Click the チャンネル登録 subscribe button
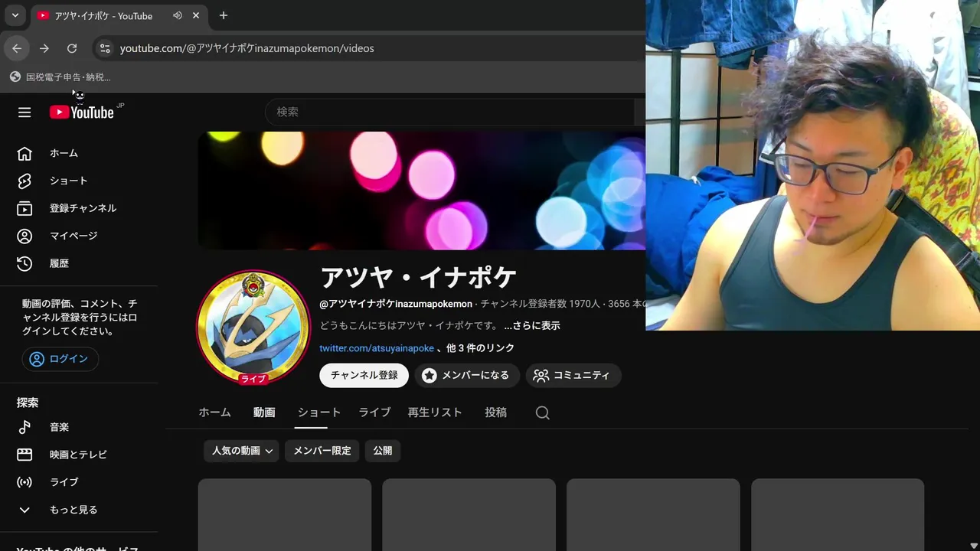This screenshot has height=551, width=980. pyautogui.click(x=364, y=375)
